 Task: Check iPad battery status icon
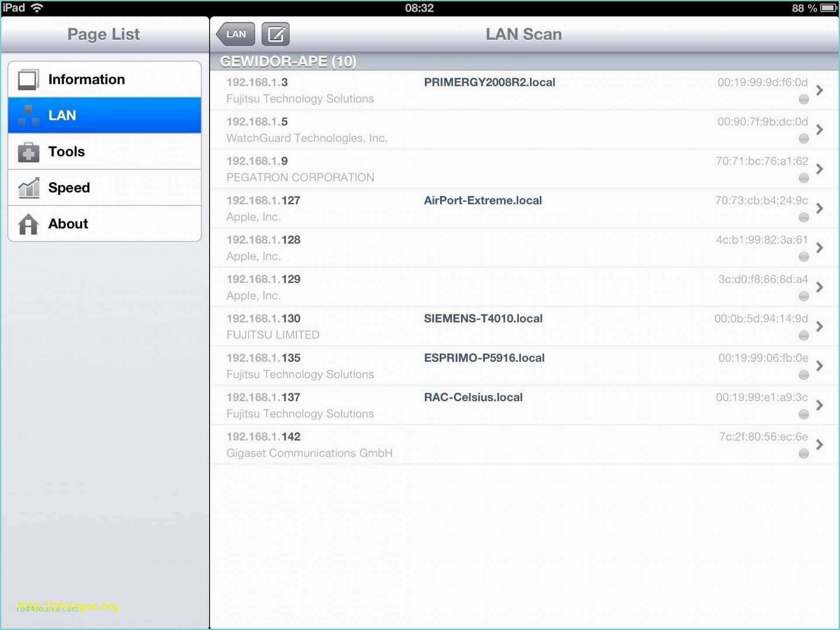pos(826,7)
